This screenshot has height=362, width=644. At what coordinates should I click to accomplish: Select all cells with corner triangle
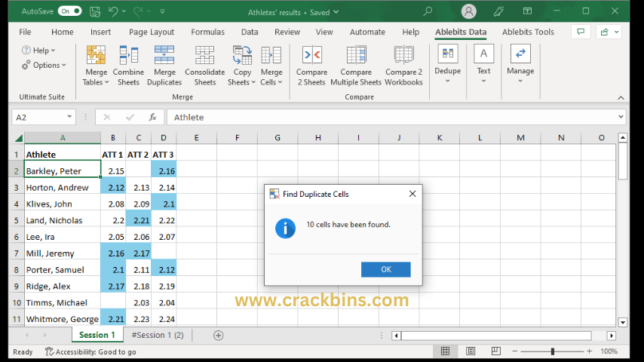pyautogui.click(x=18, y=138)
